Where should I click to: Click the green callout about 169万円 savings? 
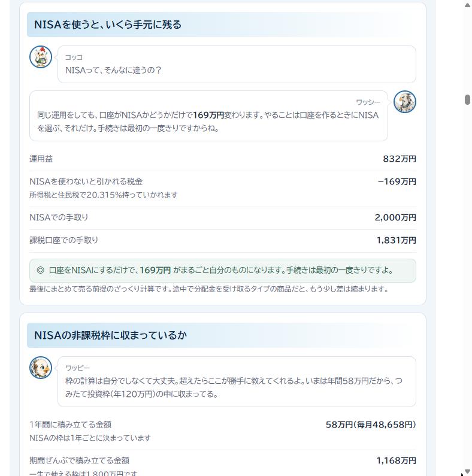point(223,271)
